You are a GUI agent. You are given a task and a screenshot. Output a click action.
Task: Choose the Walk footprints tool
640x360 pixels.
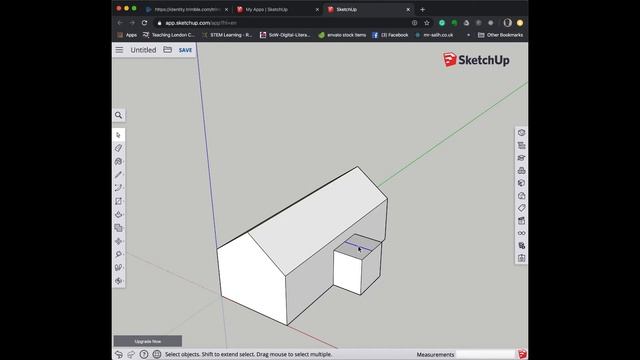118,268
